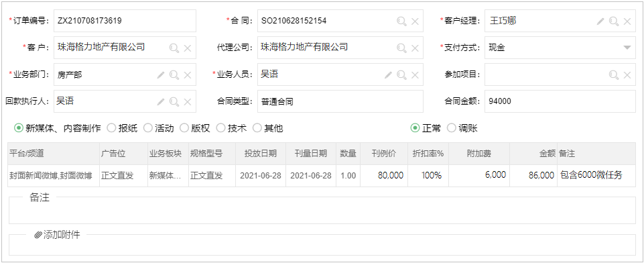Click the 广告位 column header

point(123,154)
